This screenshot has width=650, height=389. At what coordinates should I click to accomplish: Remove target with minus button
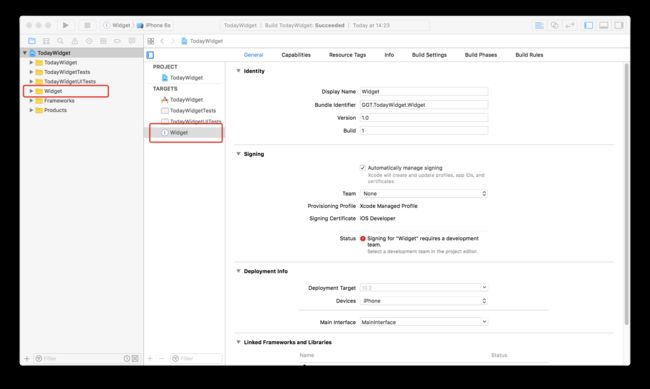[x=162, y=358]
